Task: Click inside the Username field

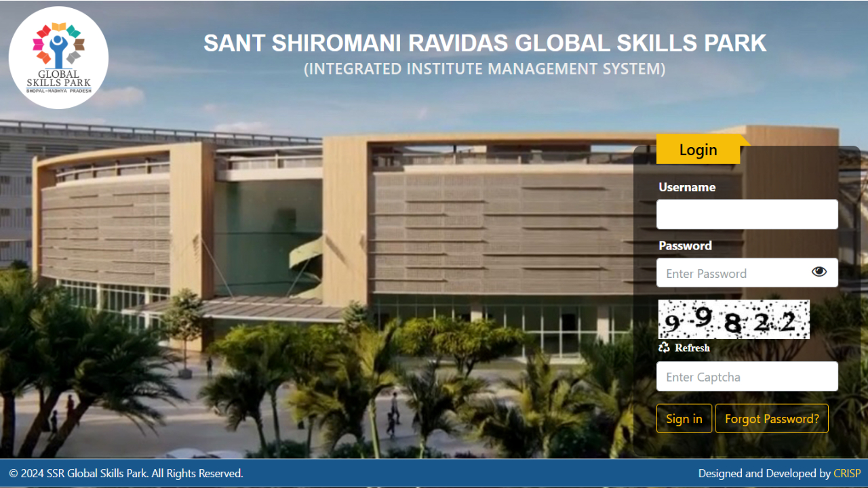Action: pos(747,213)
